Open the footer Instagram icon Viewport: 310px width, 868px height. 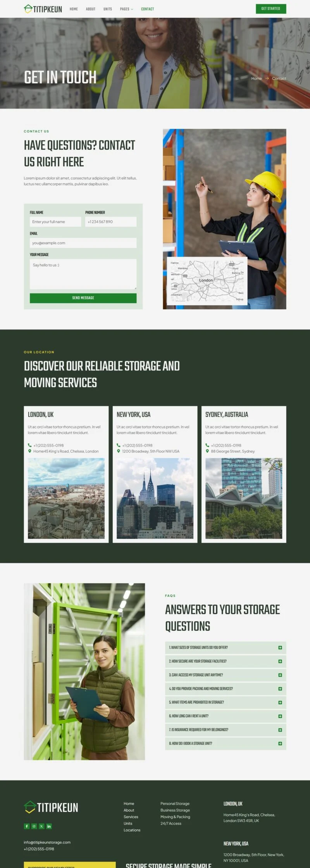tap(34, 826)
